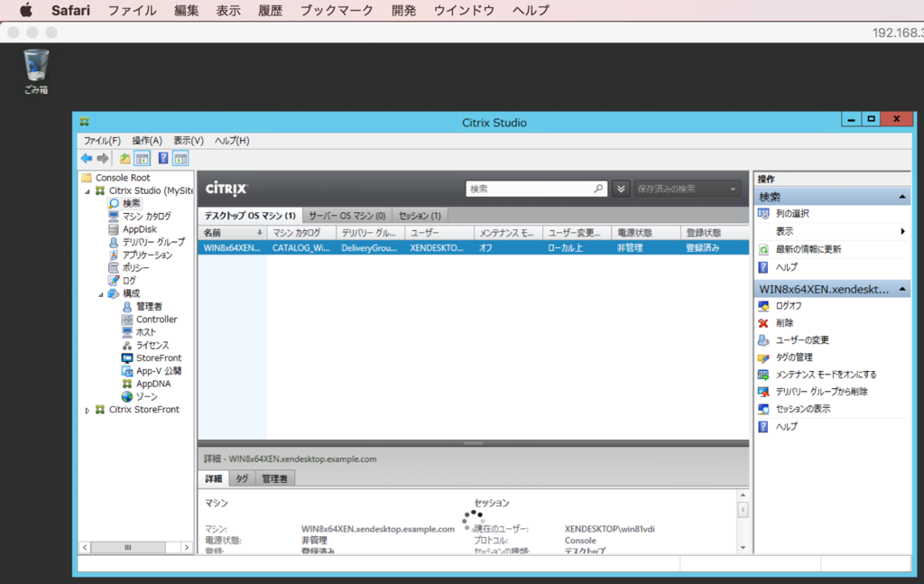924x584 pixels.
Task: Click 列の選択 action
Action: pyautogui.click(x=792, y=213)
